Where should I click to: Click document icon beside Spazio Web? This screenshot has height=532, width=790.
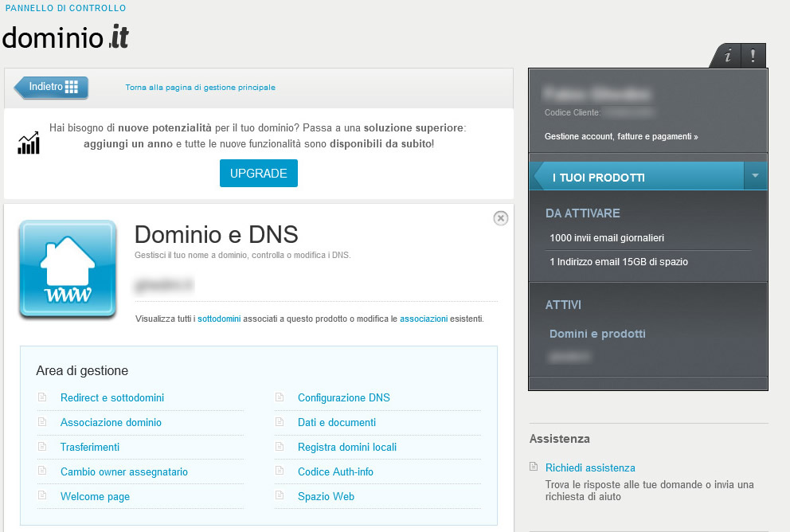(x=280, y=495)
